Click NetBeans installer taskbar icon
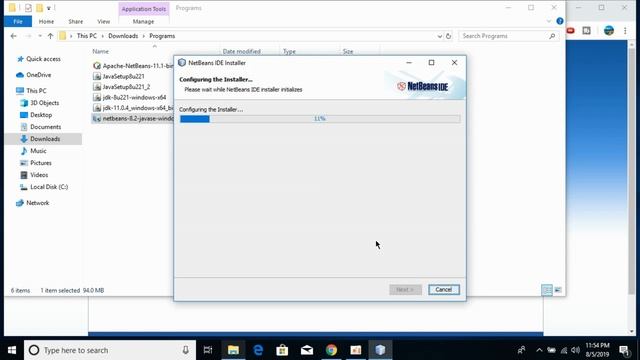640x360 pixels. [x=380, y=350]
